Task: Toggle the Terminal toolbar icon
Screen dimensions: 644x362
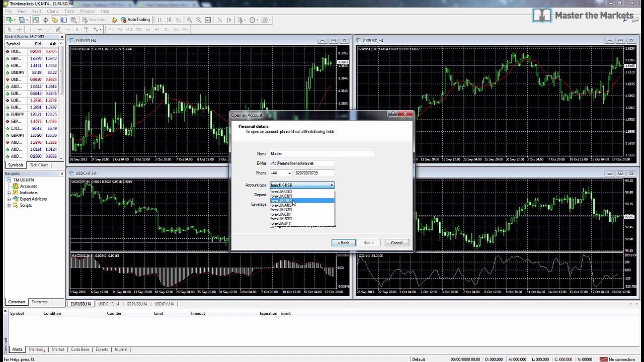Action: 64,20
